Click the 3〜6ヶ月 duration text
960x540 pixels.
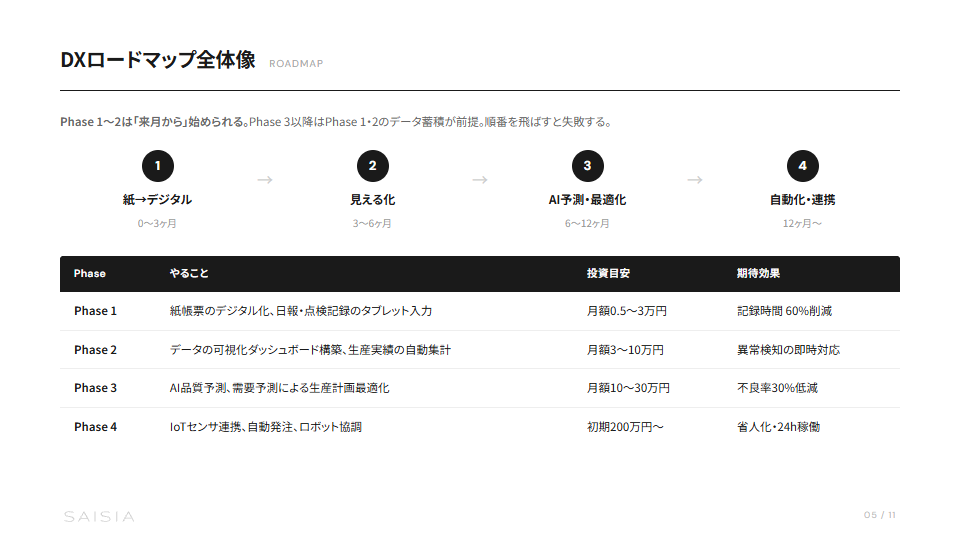pos(372,223)
